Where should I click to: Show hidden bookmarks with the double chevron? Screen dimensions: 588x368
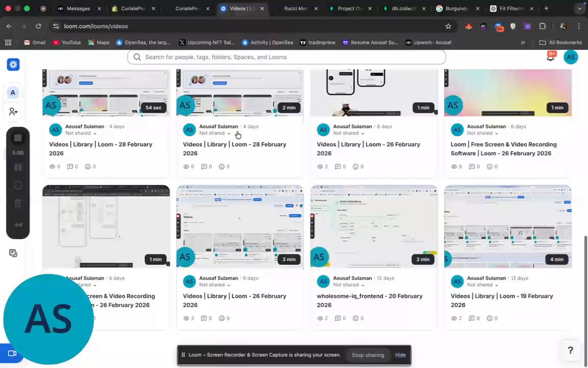point(523,42)
